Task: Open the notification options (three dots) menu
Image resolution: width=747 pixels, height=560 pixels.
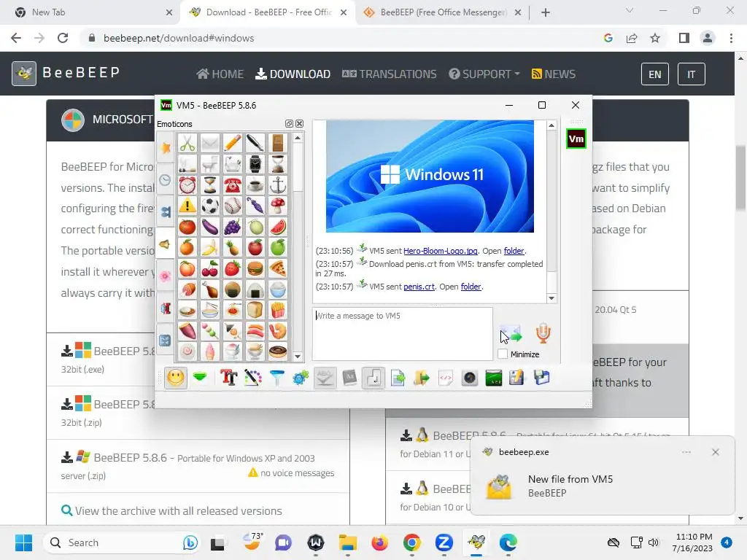Action: click(x=686, y=452)
